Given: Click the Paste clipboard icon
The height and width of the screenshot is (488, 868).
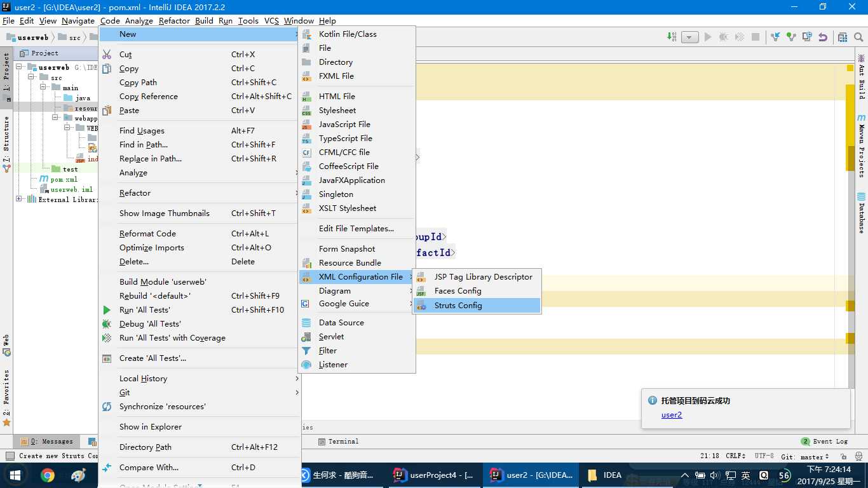Looking at the screenshot, I should pyautogui.click(x=107, y=111).
